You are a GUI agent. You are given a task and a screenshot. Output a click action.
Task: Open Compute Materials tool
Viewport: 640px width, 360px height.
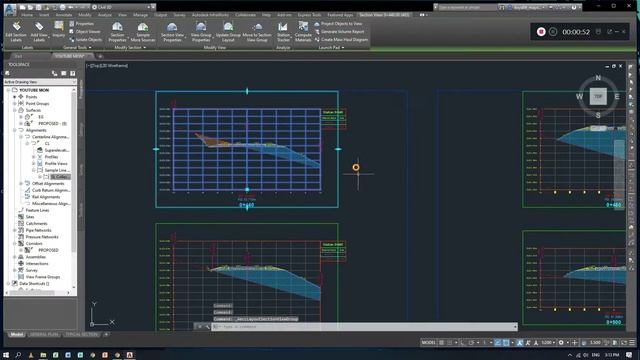click(303, 32)
